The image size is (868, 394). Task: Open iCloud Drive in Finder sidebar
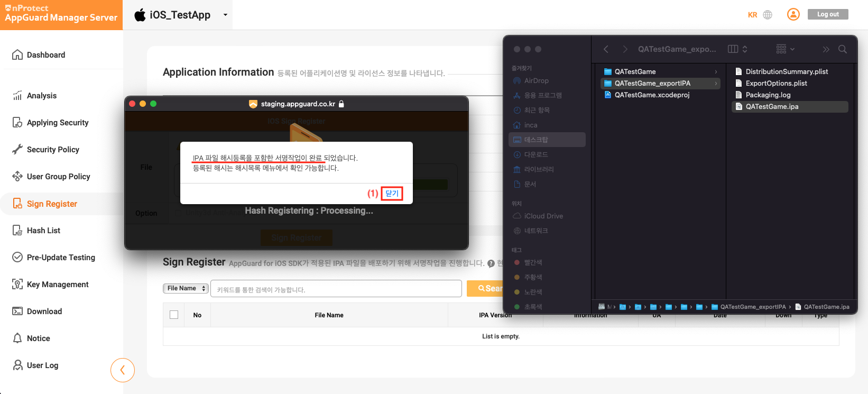[x=543, y=216]
